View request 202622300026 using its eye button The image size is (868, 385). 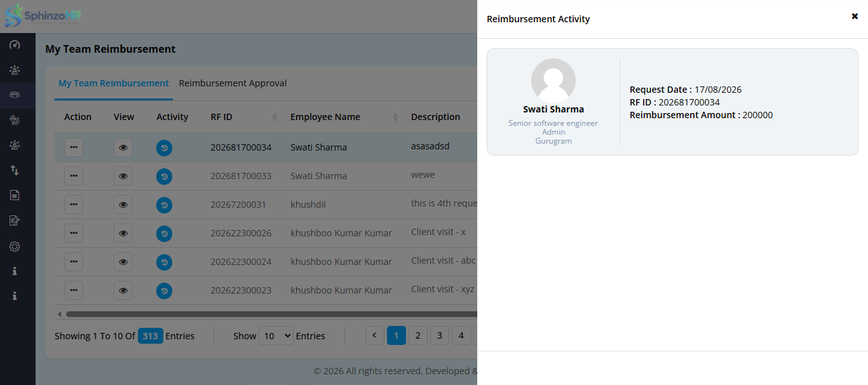tap(123, 233)
